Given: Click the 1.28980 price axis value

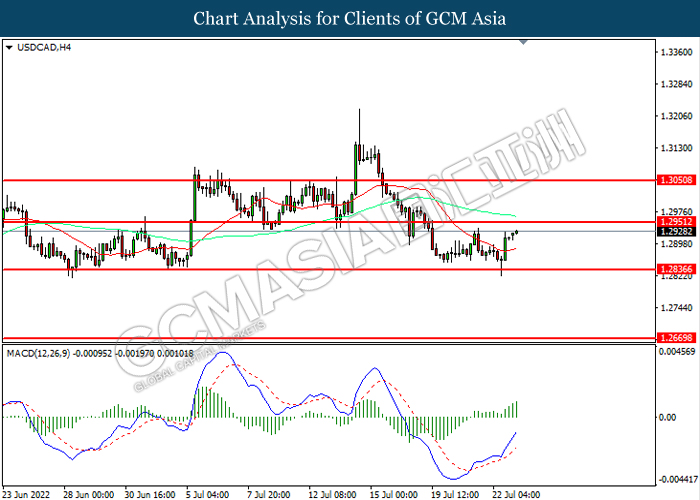Looking at the screenshot, I should click(676, 244).
